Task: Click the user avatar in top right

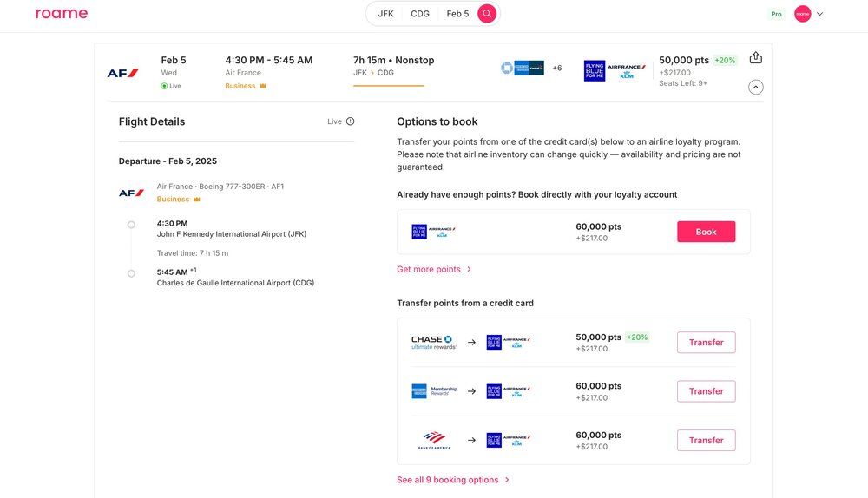Action: (x=802, y=14)
